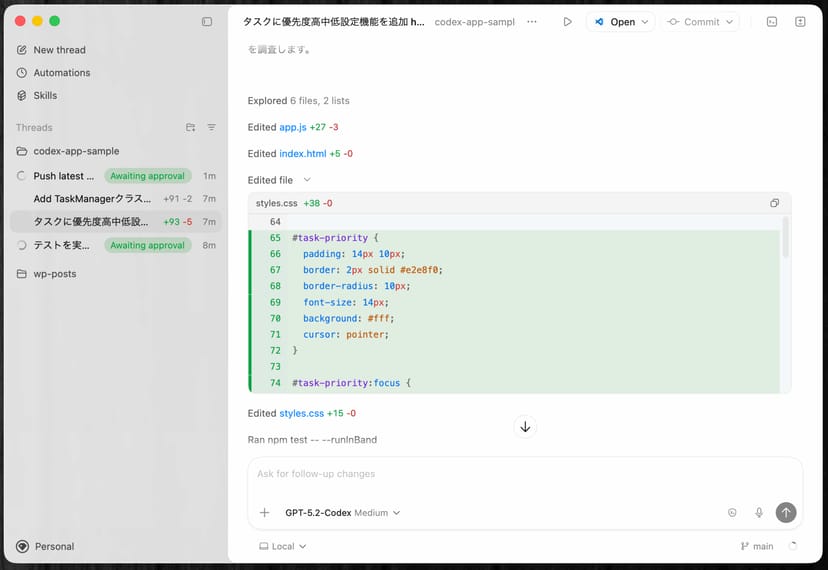The image size is (828, 570).
Task: Click the plus attachment icon
Action: [x=264, y=513]
